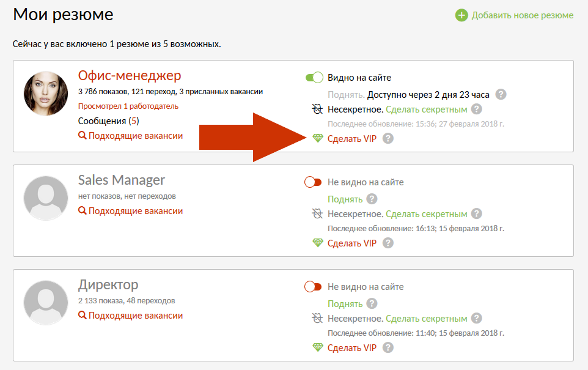Click help icon next to Сделать секретным for Директор
The height and width of the screenshot is (370, 588).
pyautogui.click(x=477, y=319)
